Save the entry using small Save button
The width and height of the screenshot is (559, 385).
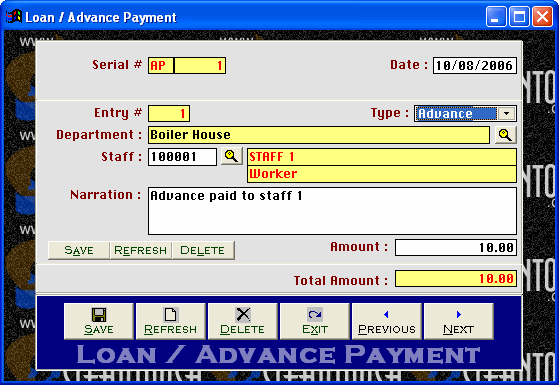point(79,250)
